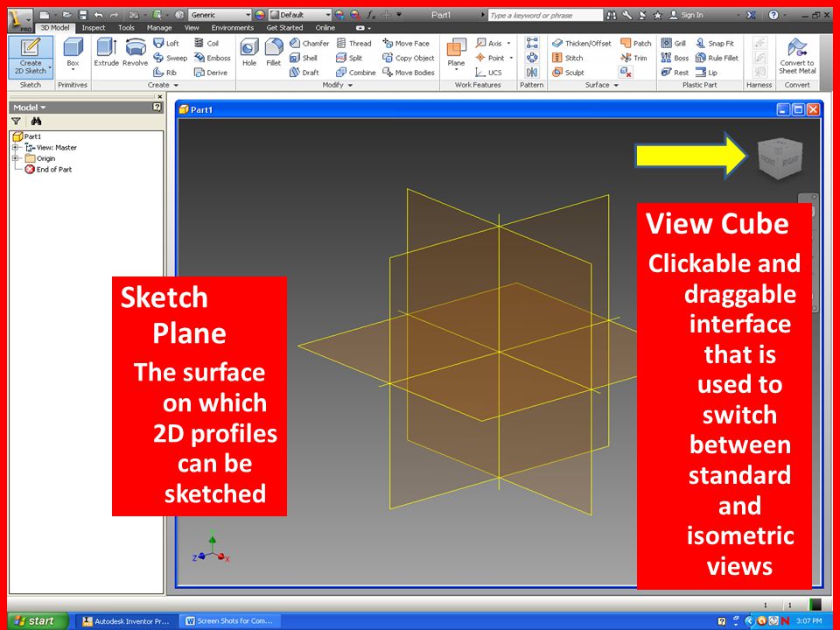Screen dimensions: 840x630
Task: Click the Sculpt surface tool
Action: click(x=568, y=73)
